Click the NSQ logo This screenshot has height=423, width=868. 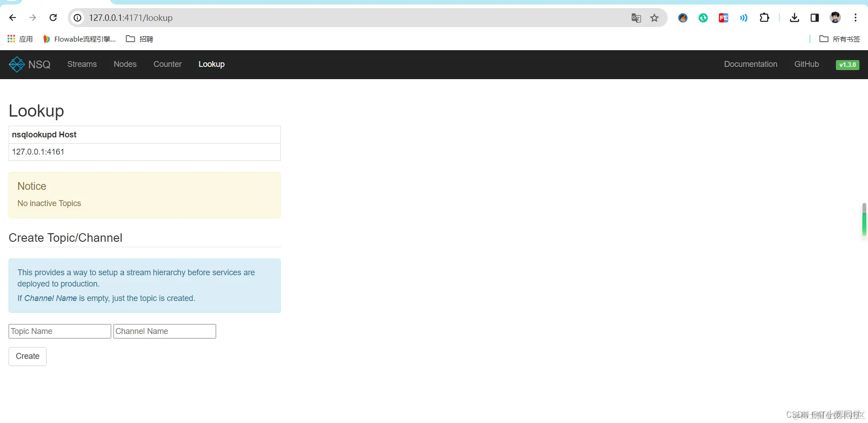coord(30,64)
